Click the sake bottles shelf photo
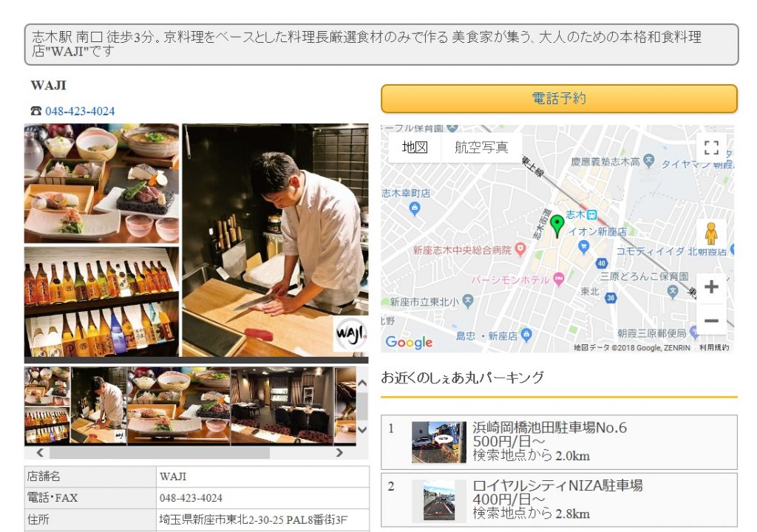 coord(101,301)
